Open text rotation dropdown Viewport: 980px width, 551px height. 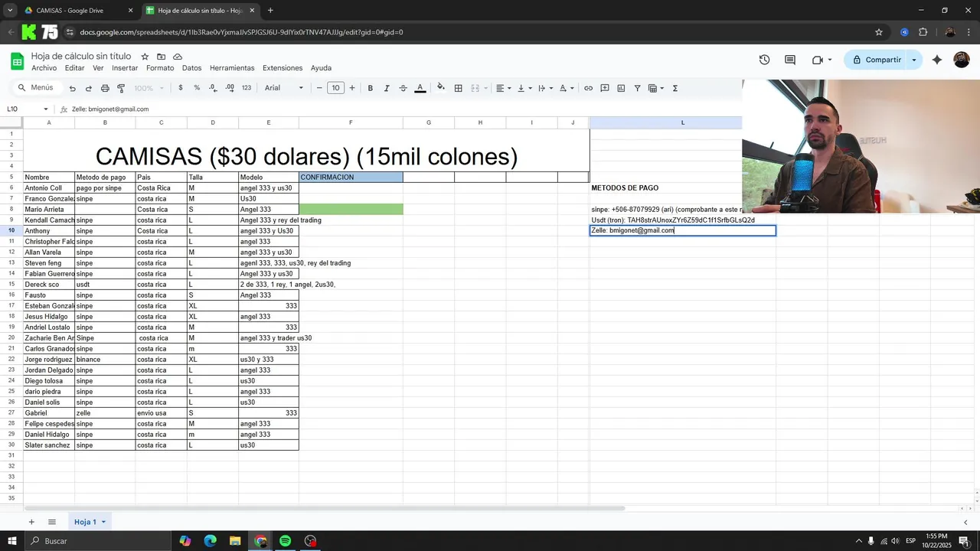(566, 88)
